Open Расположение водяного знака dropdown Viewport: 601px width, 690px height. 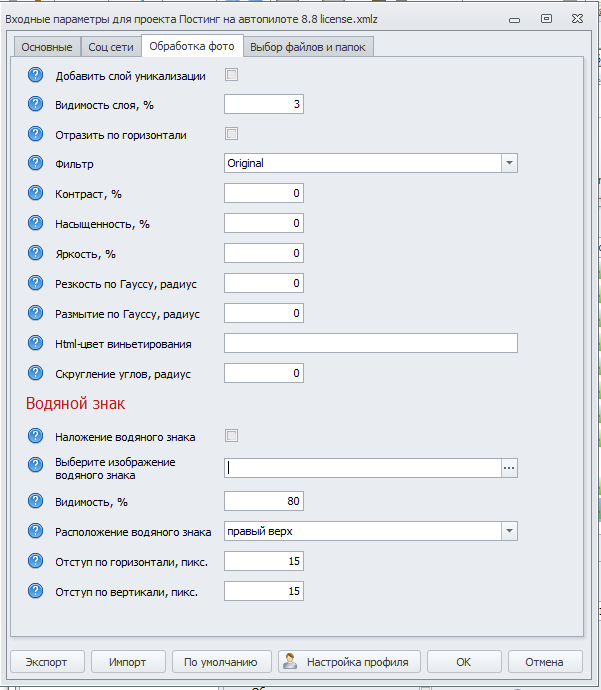(x=509, y=531)
